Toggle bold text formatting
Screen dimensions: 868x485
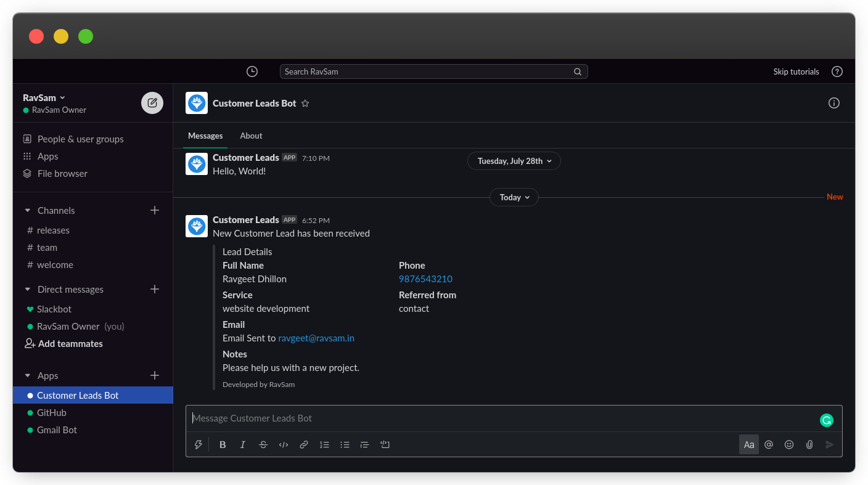[223, 444]
